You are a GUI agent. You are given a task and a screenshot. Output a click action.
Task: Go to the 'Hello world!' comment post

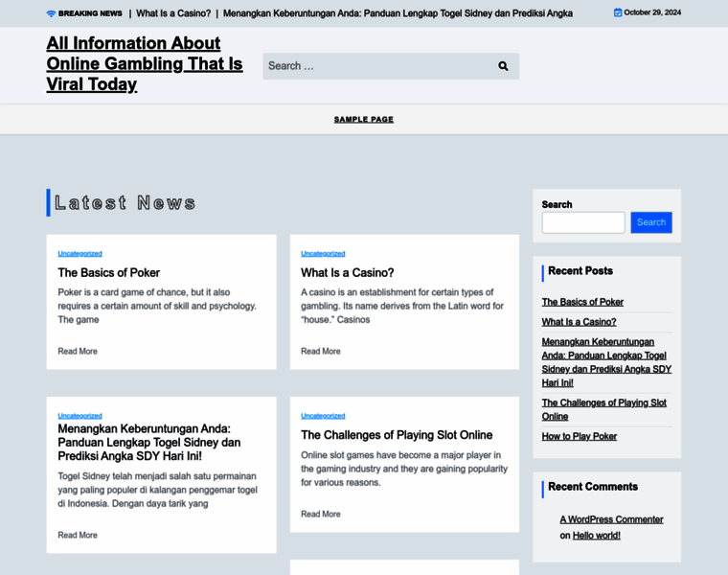click(x=596, y=536)
